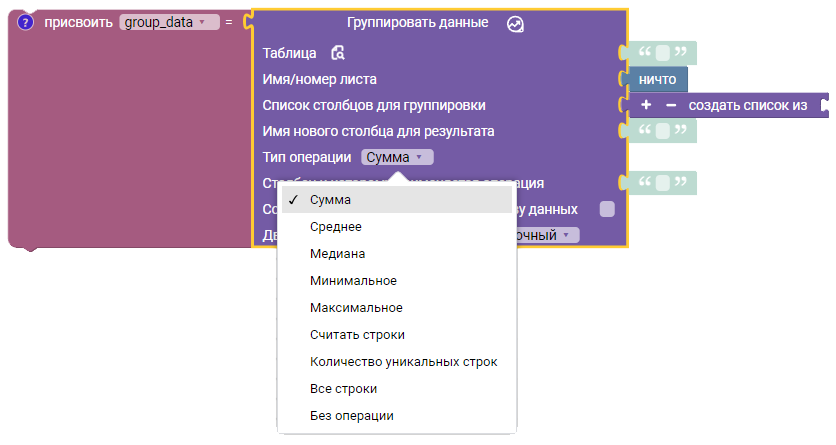Open the table search icon next to Таблица
This screenshot has height=445, width=836.
338,53
